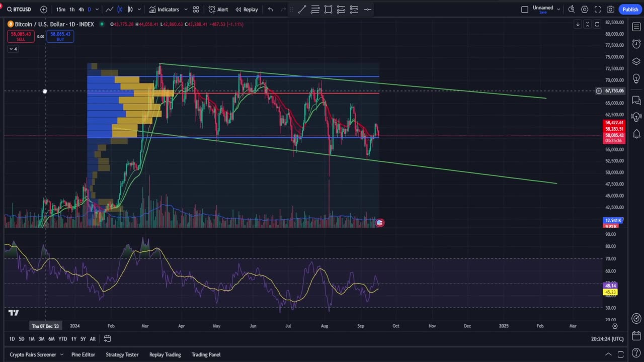
Task: Select the 15m timeframe
Action: pyautogui.click(x=60, y=10)
